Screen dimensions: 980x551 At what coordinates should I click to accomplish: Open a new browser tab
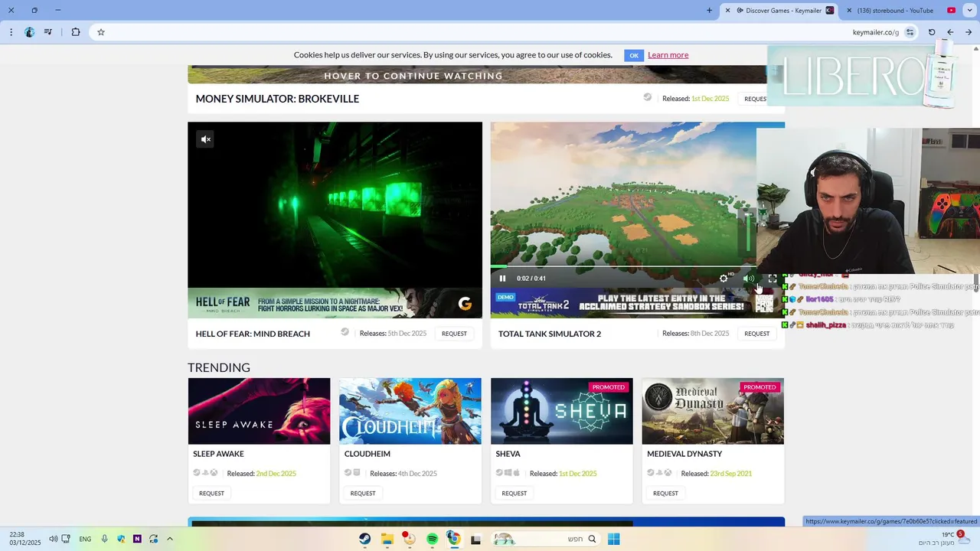(709, 11)
